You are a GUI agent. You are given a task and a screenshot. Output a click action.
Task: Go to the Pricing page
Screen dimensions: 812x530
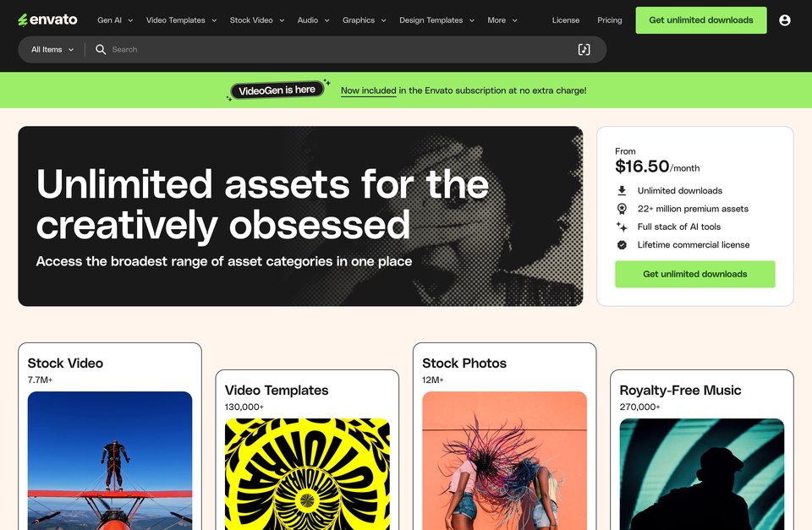tap(610, 20)
